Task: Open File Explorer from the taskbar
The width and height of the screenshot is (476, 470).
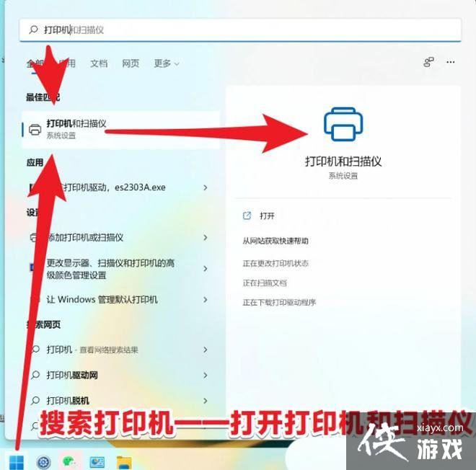Action: 124,462
